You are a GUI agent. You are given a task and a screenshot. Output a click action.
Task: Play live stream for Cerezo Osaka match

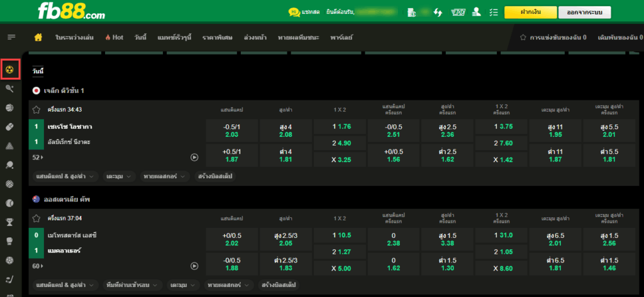click(195, 157)
